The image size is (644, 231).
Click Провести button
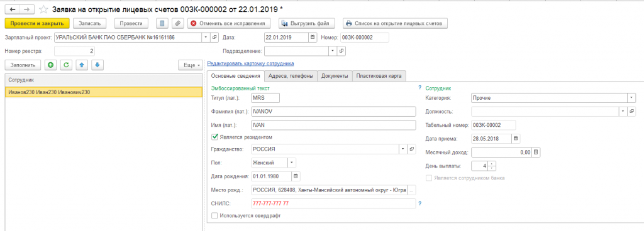pyautogui.click(x=131, y=23)
